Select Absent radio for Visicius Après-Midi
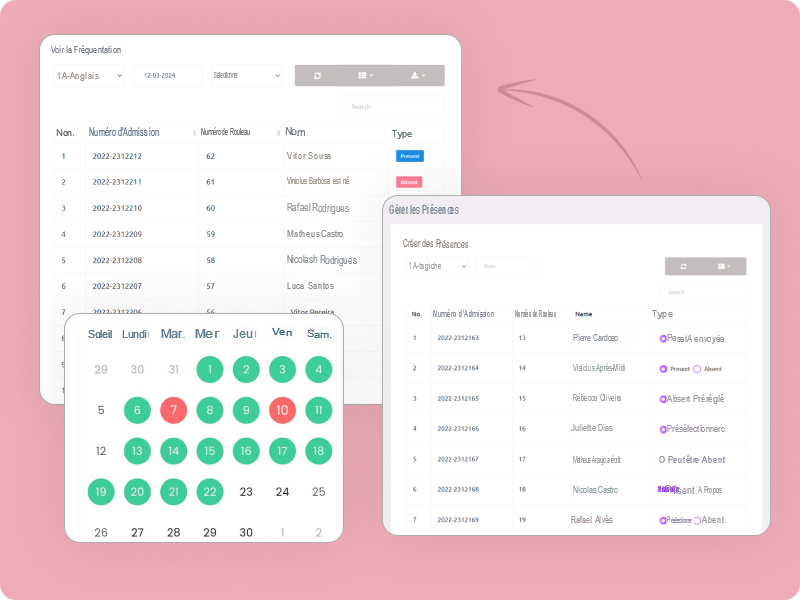 (x=697, y=369)
